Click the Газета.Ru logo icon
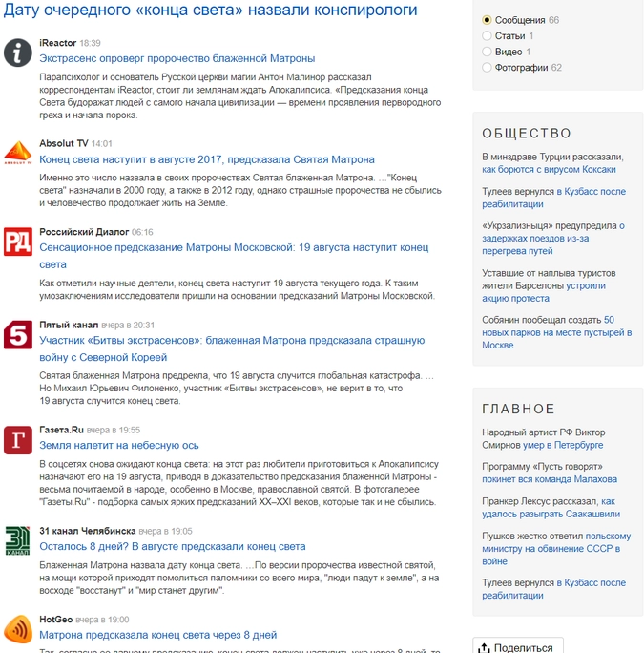644x653 pixels. click(x=18, y=440)
